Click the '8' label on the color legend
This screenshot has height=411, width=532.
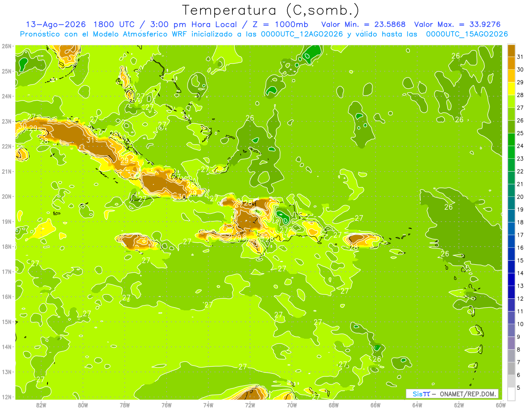pyautogui.click(x=519, y=349)
